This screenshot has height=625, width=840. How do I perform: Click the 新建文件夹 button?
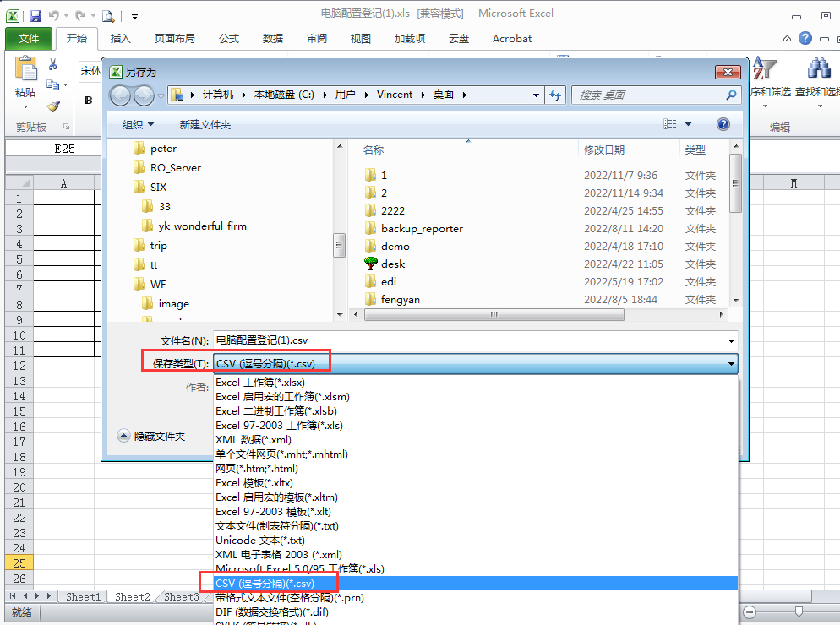tap(205, 125)
